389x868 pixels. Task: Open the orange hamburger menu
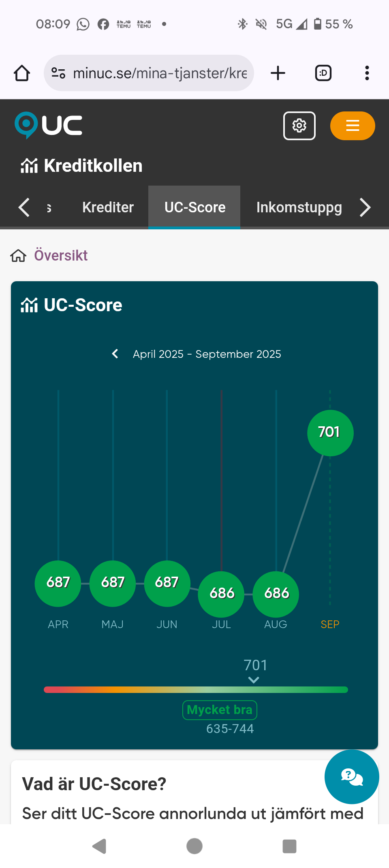[x=352, y=126]
